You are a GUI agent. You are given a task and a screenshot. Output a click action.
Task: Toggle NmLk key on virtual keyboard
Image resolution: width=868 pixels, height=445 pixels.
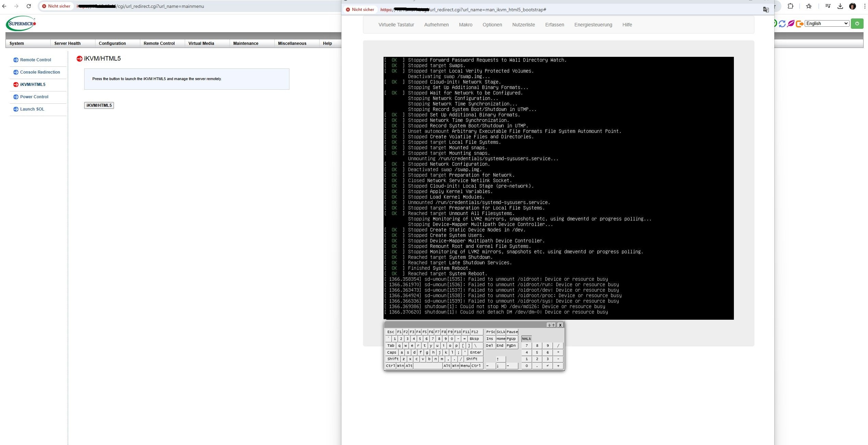coord(526,339)
